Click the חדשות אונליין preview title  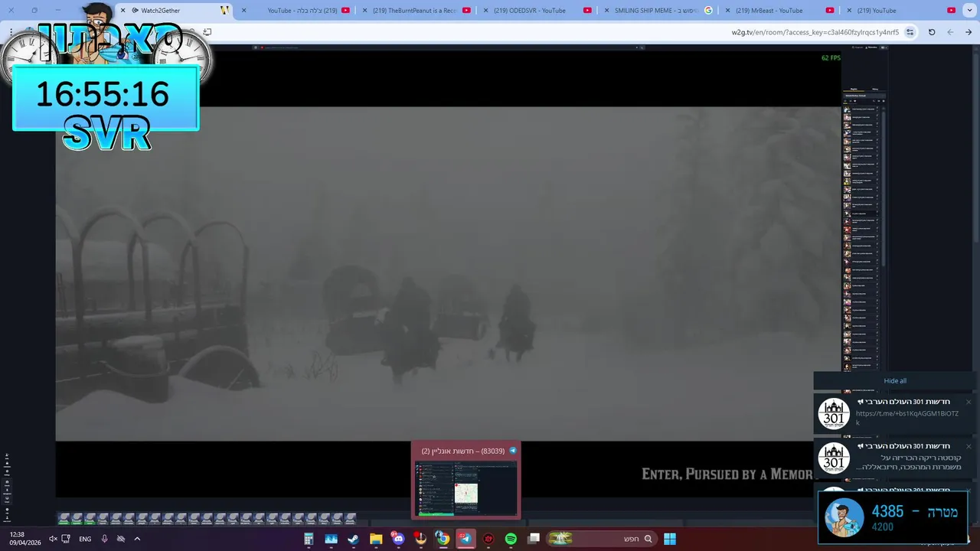pyautogui.click(x=463, y=451)
